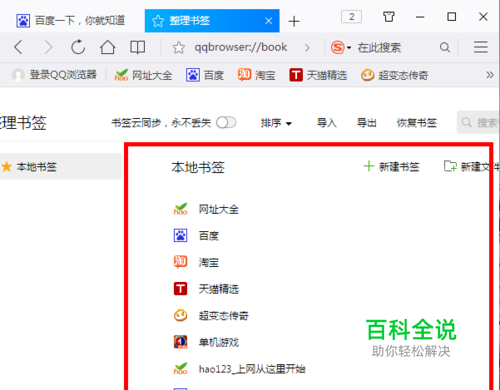This screenshot has height=390, width=500.
Task: Click the 超变态传奇 entry in bookmark list
Action: 224,315
